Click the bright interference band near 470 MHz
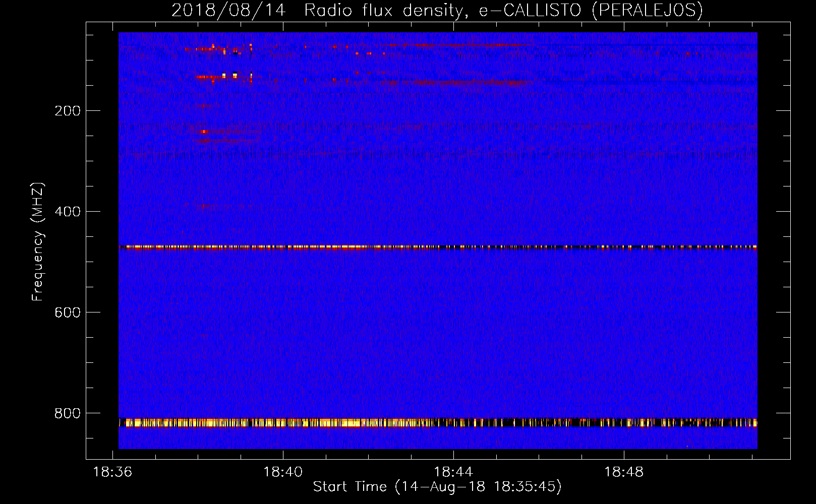The width and height of the screenshot is (816, 504). tap(438, 247)
